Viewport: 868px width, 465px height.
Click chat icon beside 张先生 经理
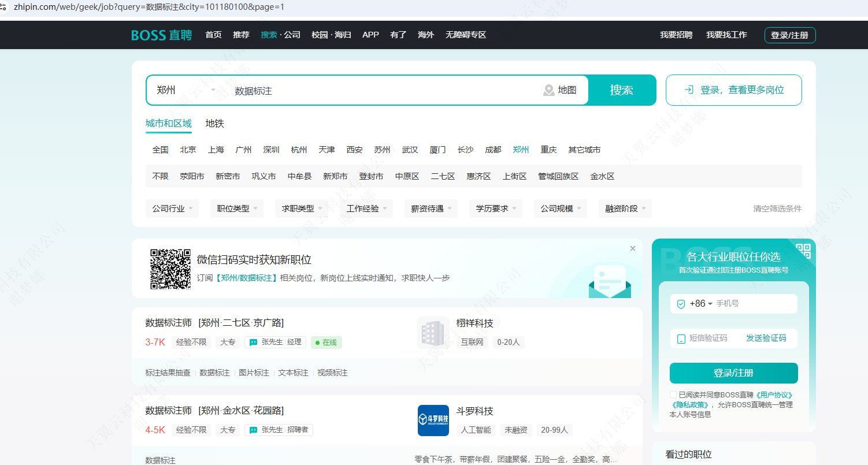[253, 342]
